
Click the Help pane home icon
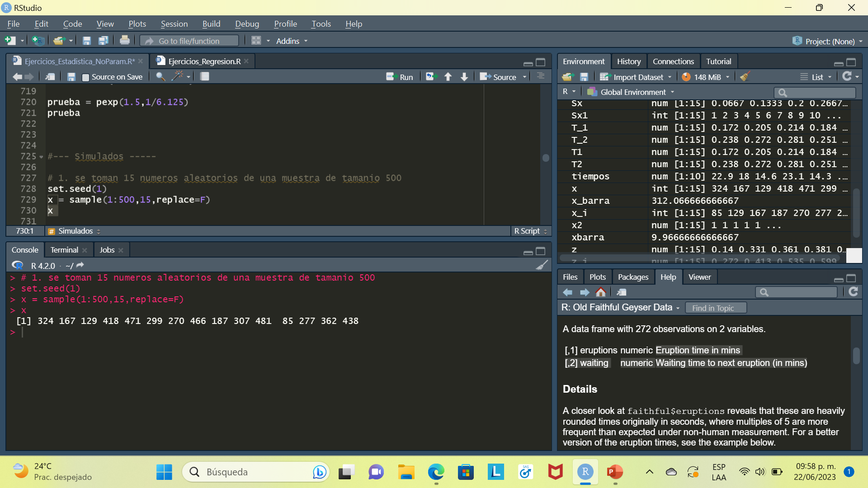(x=601, y=292)
